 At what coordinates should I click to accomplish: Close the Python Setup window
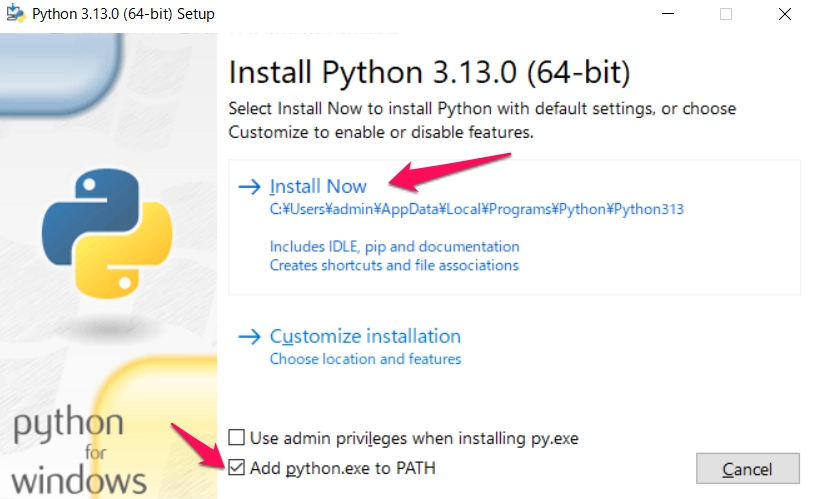tap(785, 13)
